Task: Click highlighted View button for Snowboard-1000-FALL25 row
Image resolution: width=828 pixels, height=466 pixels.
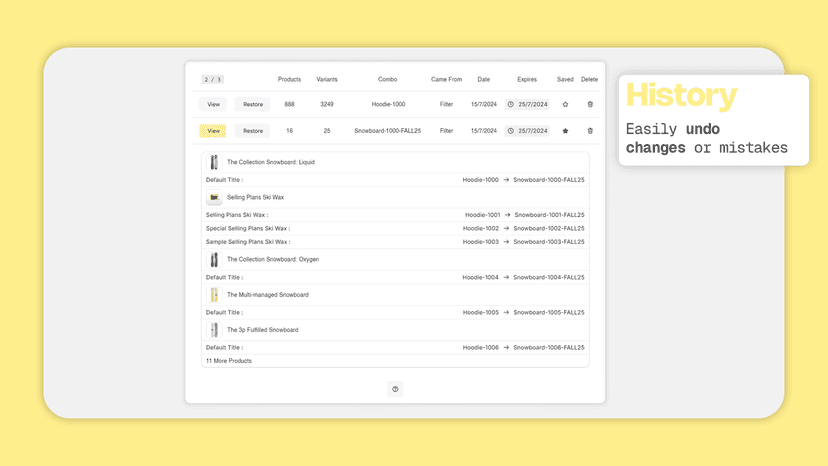Action: 213,131
